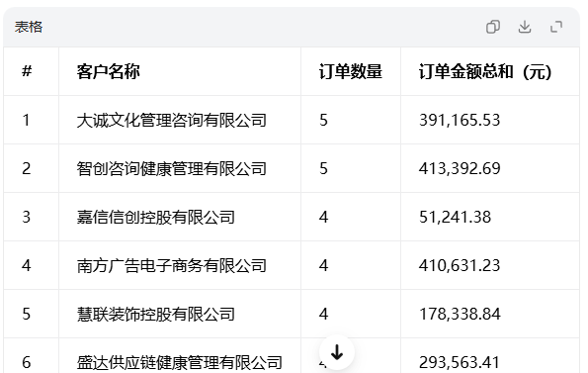
Task: Click row number 4 in # column
Action: click(x=26, y=265)
